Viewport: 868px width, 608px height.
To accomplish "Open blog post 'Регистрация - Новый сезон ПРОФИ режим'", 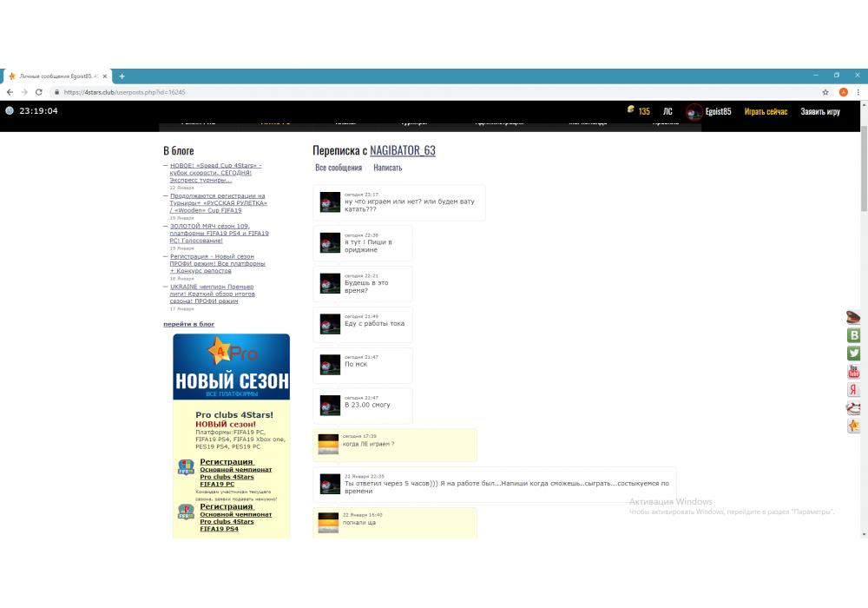I will (x=217, y=263).
